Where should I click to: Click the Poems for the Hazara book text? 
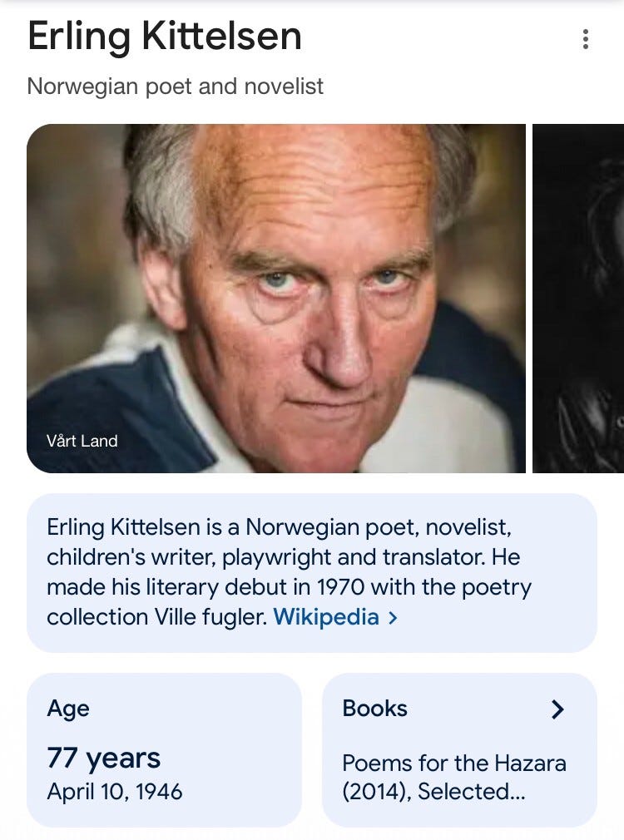click(x=454, y=763)
